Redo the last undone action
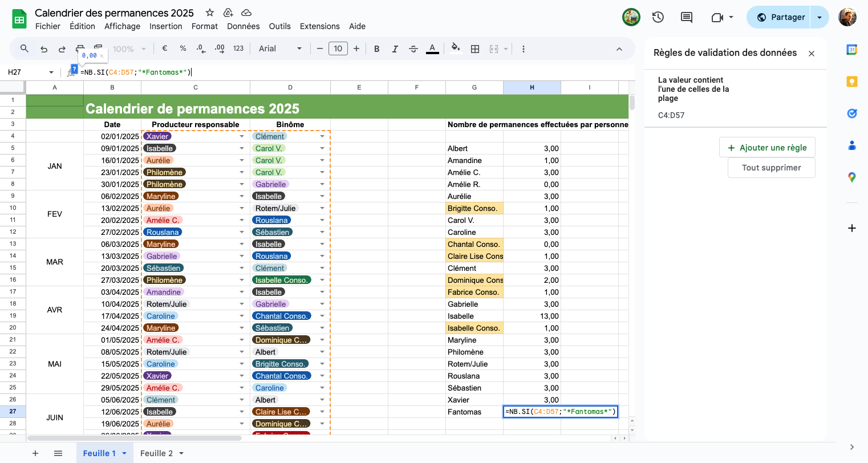868x463 pixels. [62, 49]
